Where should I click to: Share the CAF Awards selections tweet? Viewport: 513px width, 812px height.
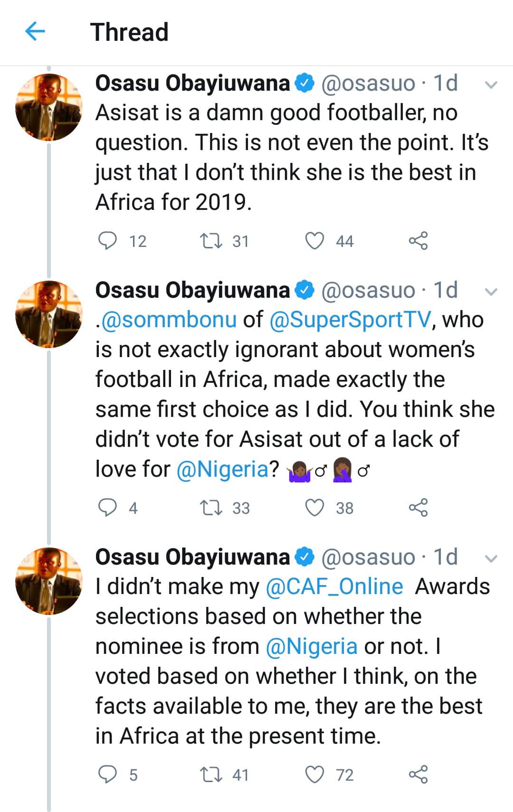(418, 774)
